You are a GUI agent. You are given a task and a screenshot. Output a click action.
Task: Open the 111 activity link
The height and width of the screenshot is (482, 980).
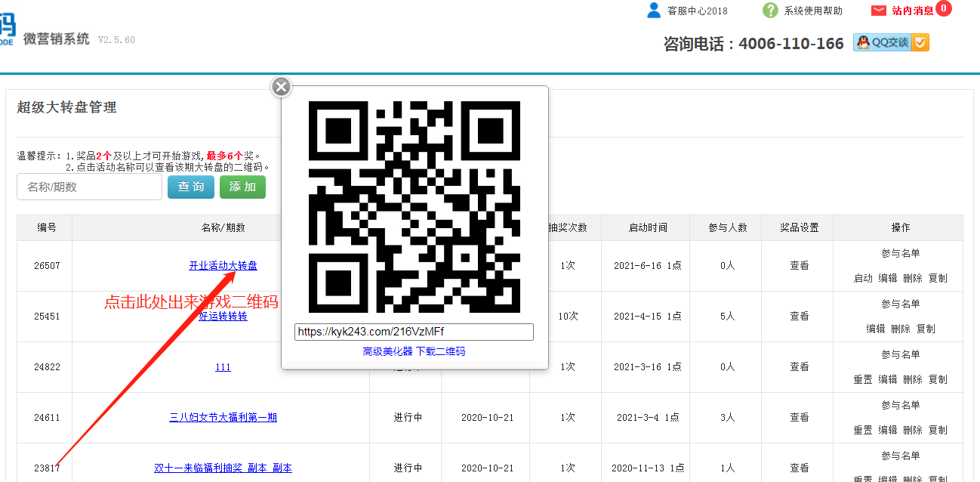coord(223,367)
